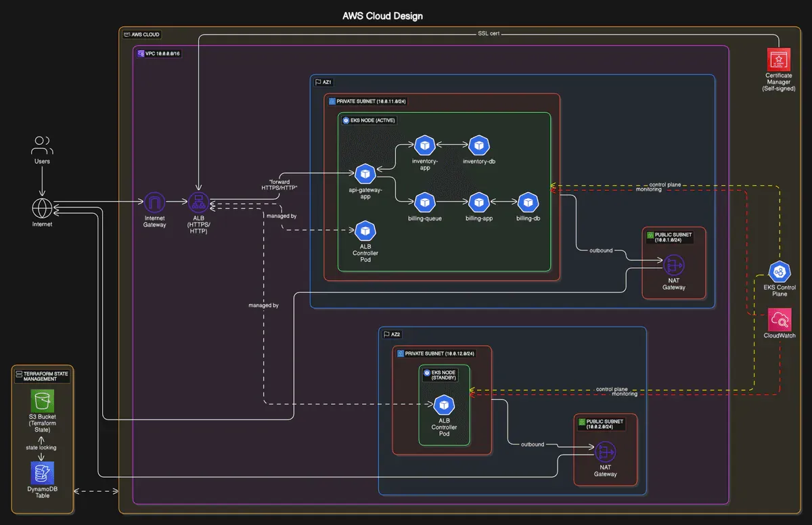The image size is (812, 525).
Task: Click the Users icon
Action: 42,145
